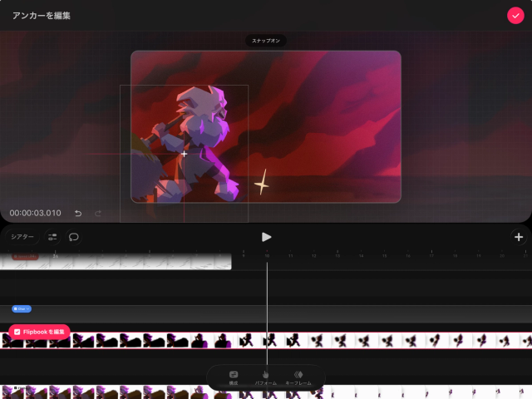Viewport: 532px width, 399px height.
Task: Redo with the greyed redo arrow
Action: coord(98,213)
